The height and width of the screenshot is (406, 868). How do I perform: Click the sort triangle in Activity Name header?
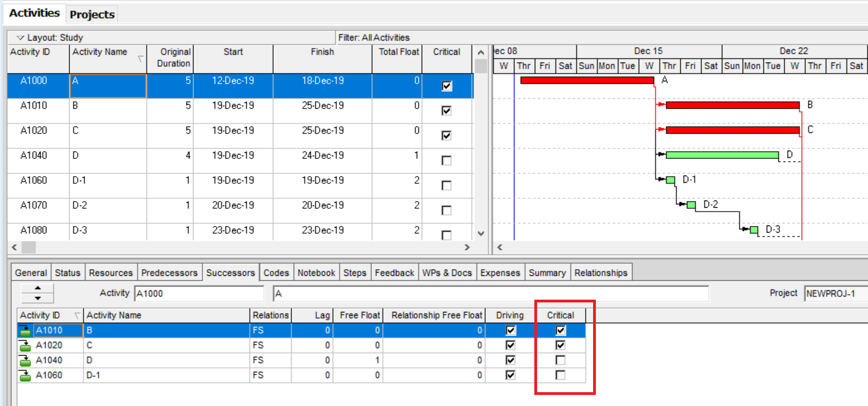point(140,58)
